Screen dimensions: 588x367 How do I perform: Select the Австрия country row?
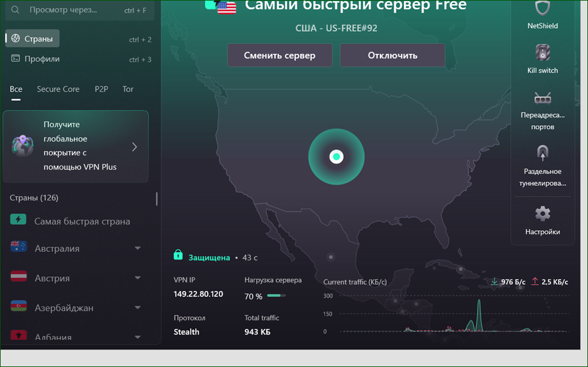point(76,278)
